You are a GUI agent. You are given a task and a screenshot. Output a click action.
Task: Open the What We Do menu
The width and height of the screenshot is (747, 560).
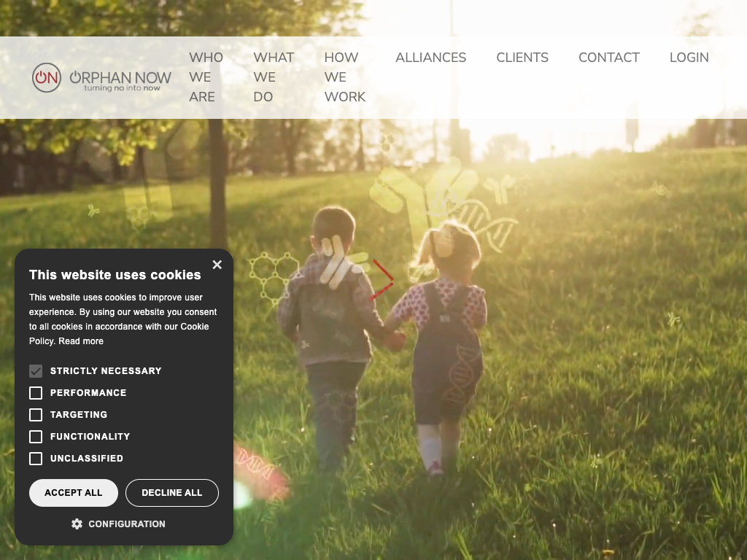pos(274,77)
